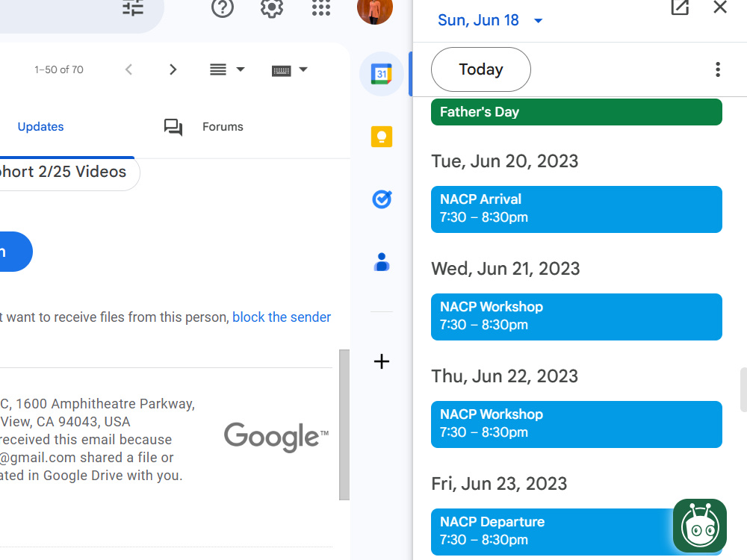Image resolution: width=747 pixels, height=560 pixels.
Task: Click the Google logo in email footer
Action: (x=276, y=437)
